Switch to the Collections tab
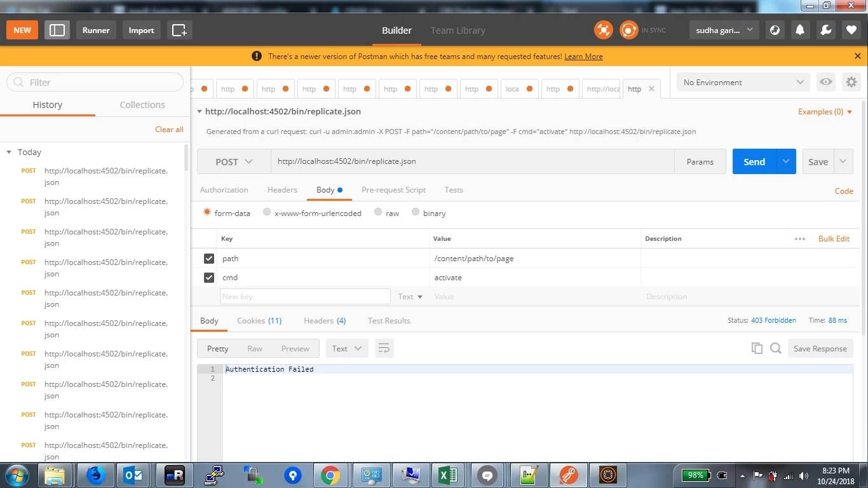Screen dimensions: 868x488 [142, 105]
